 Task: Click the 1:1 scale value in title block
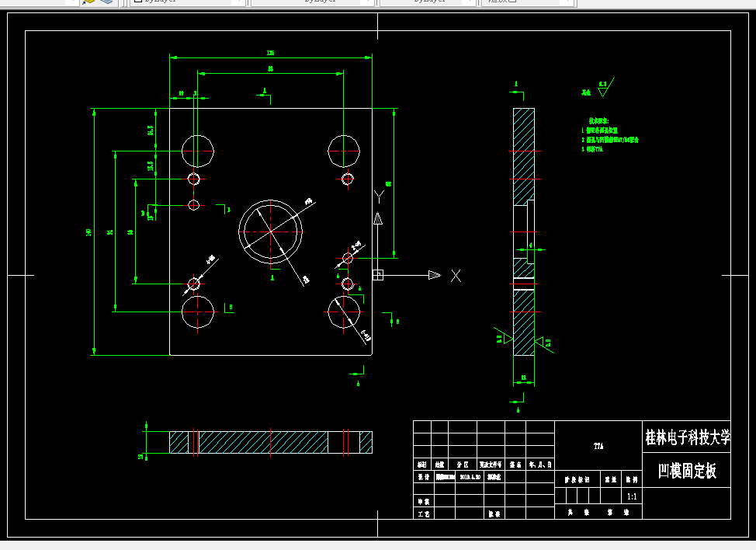point(632,496)
